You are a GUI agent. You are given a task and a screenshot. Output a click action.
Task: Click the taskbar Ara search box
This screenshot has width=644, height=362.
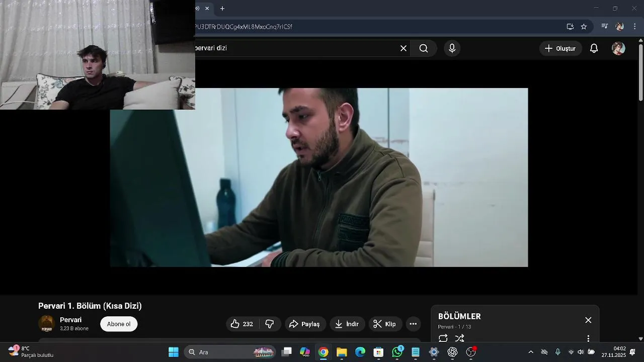point(230,352)
